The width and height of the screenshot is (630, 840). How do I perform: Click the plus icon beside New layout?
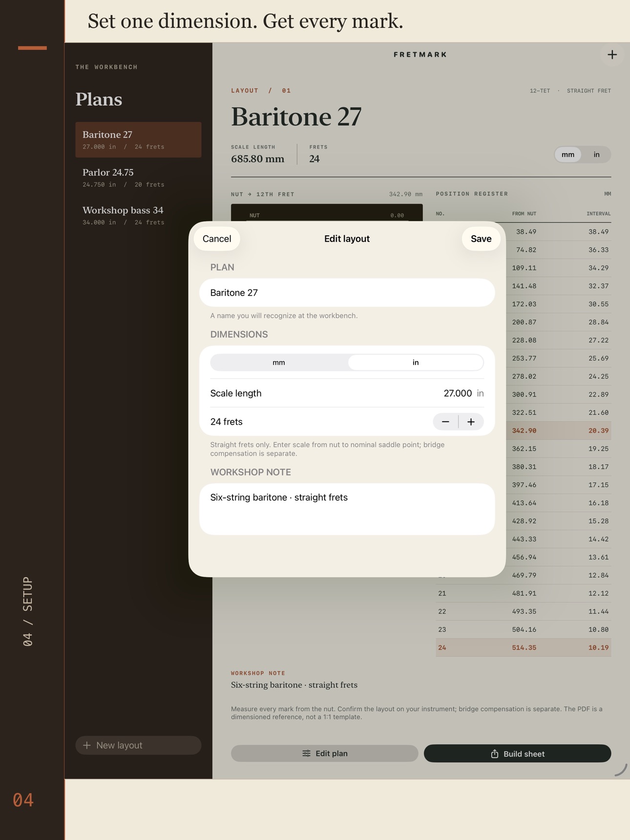point(87,745)
